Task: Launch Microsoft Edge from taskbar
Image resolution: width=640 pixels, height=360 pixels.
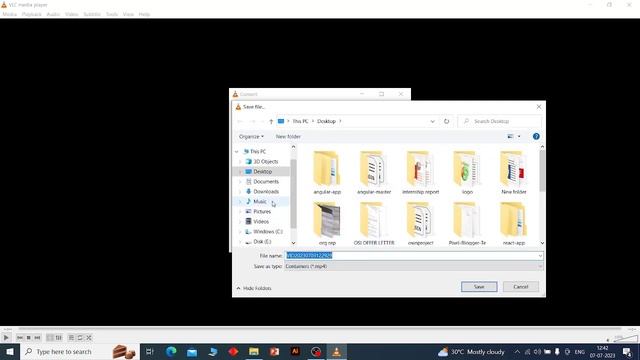Action: click(171, 351)
